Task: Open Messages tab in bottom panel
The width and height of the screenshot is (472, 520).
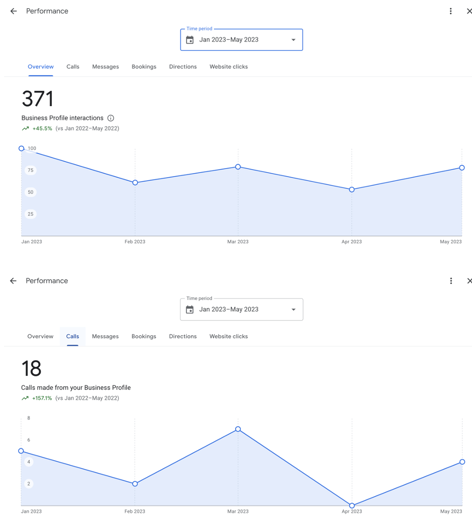Action: (105, 336)
